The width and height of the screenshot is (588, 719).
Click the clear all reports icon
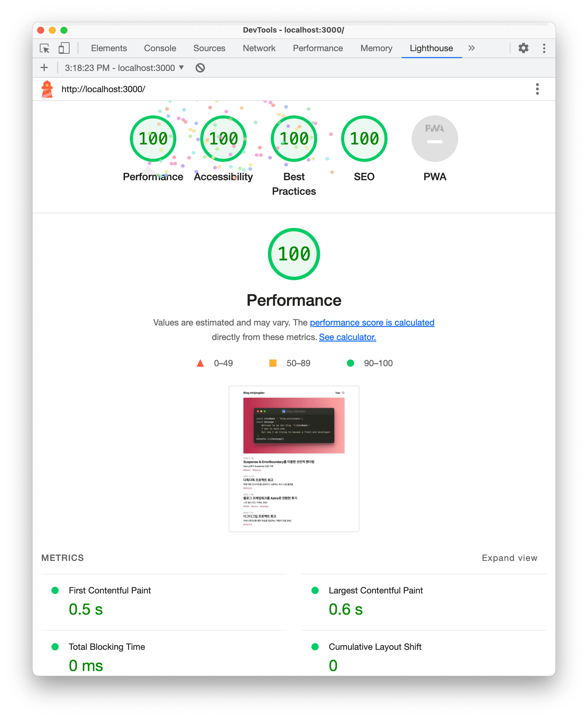200,68
